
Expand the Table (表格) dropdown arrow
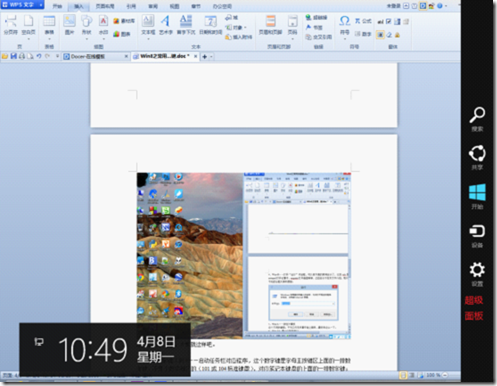click(x=49, y=39)
